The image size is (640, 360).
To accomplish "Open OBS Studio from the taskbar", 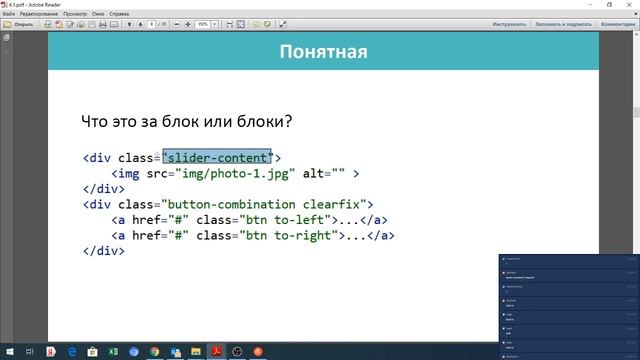I will pos(237,351).
